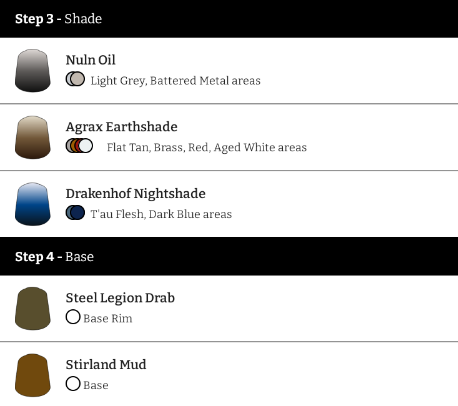Image resolution: width=458 pixels, height=406 pixels.
Task: Click the Drakenhof Nightshade blue pot icon
Action: pos(33,204)
